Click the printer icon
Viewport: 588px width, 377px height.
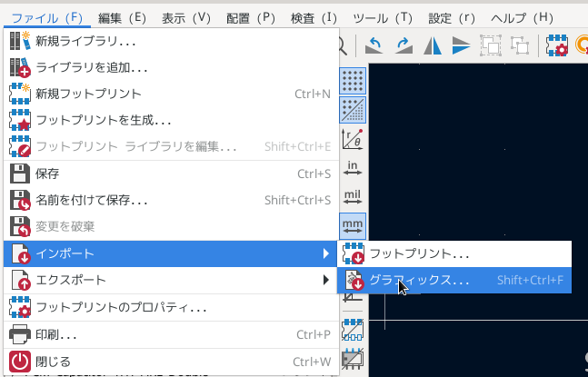tap(20, 334)
